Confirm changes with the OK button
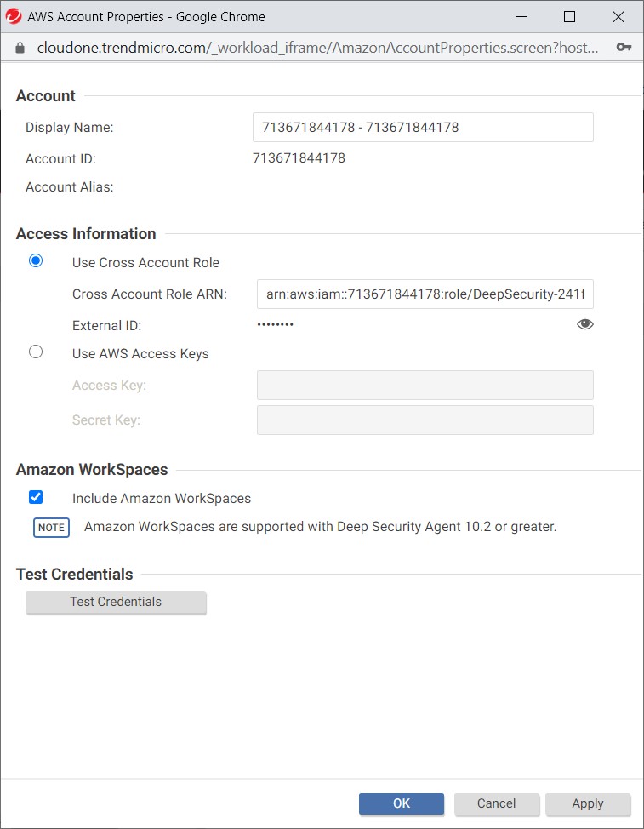The height and width of the screenshot is (829, 644). (x=402, y=803)
